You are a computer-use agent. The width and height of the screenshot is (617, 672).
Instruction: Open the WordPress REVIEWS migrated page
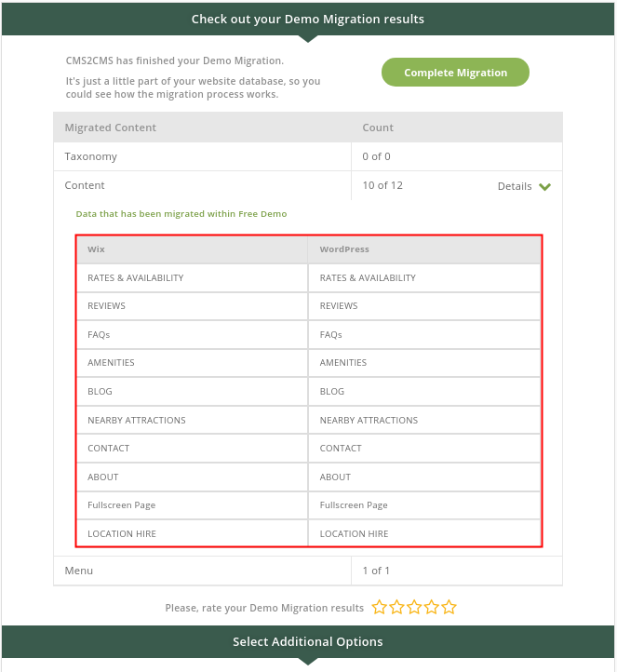point(339,305)
